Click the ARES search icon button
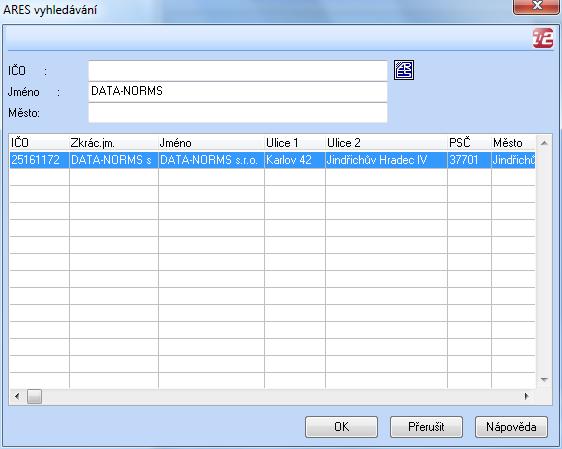Image resolution: width=562 pixels, height=449 pixels. 404,70
